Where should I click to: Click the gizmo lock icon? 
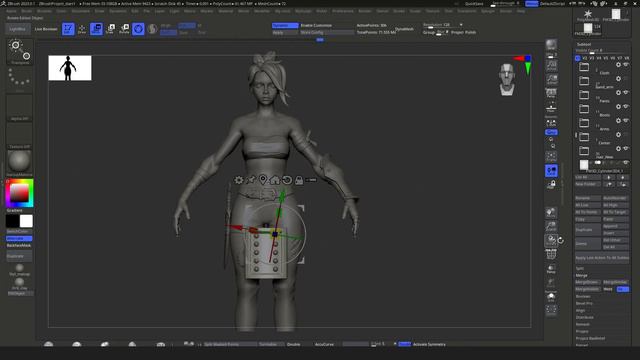(299, 180)
